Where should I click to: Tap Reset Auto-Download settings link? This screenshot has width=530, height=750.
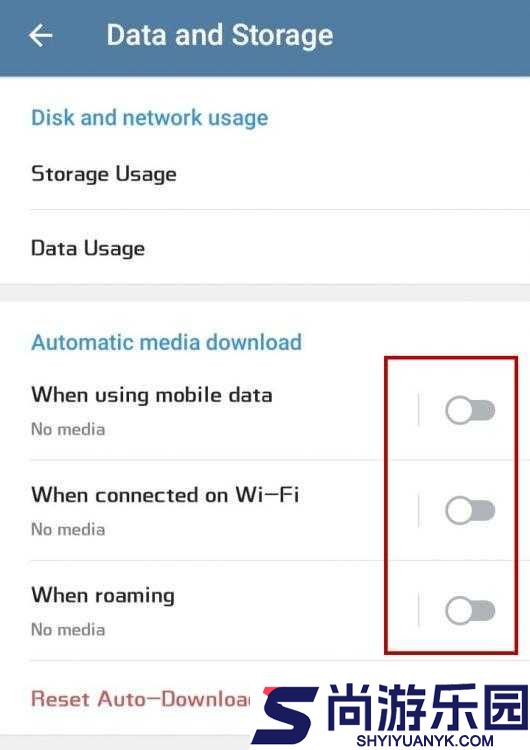141,699
